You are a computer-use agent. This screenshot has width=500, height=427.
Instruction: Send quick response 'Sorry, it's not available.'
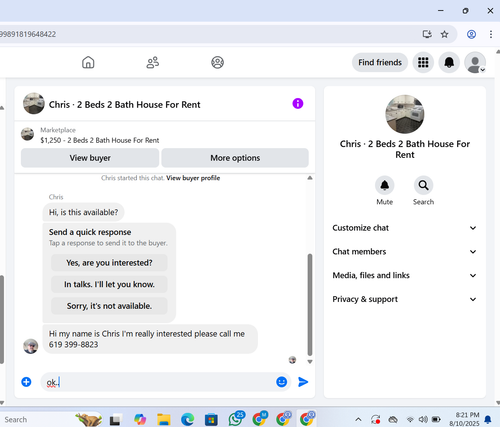pos(109,306)
